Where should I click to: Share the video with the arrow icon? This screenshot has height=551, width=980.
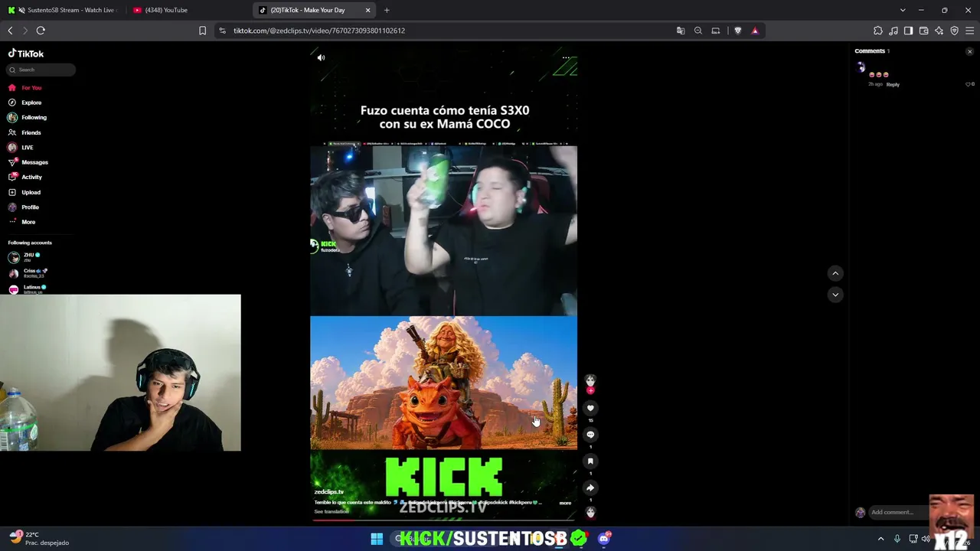[x=590, y=487]
